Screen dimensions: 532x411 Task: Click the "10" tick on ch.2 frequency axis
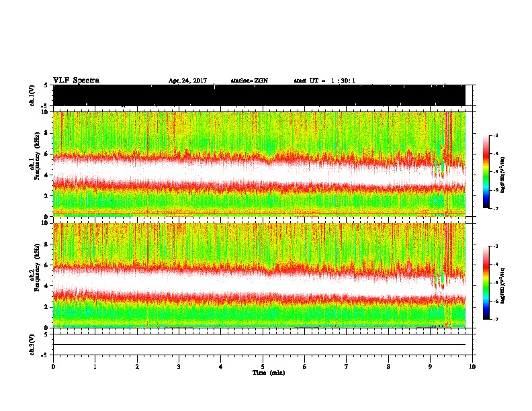point(46,223)
